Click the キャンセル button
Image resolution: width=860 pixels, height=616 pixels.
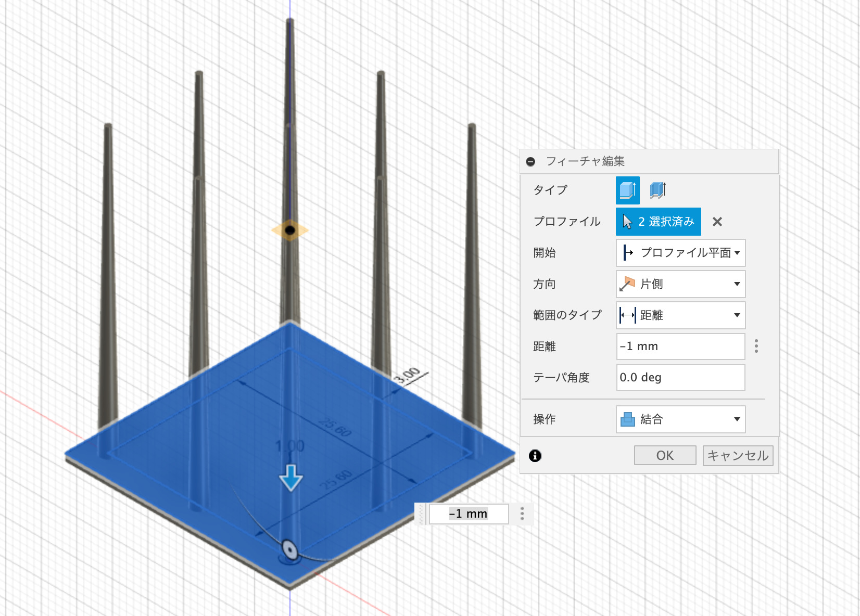point(738,456)
